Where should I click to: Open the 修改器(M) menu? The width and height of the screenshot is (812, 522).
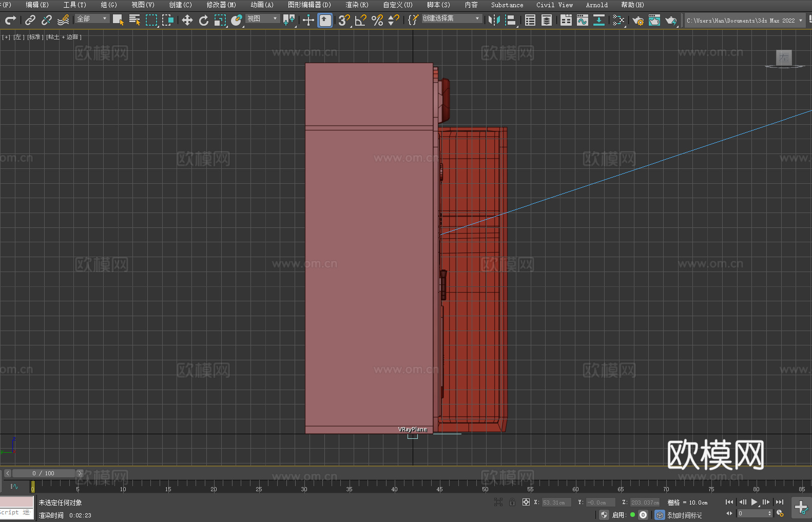tap(221, 5)
